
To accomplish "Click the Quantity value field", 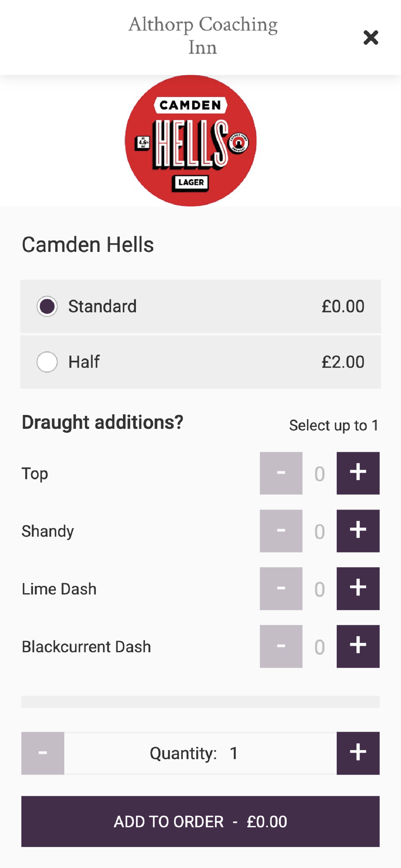I will click(200, 753).
